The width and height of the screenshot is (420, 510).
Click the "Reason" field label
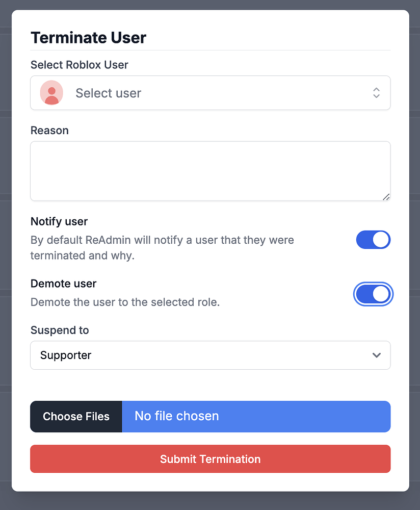(x=49, y=131)
